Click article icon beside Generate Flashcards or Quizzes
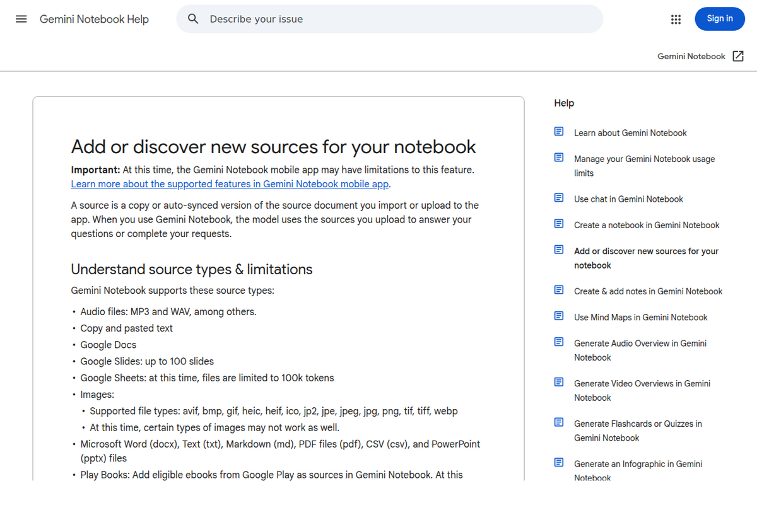This screenshot has width=757, height=532. coord(559,422)
